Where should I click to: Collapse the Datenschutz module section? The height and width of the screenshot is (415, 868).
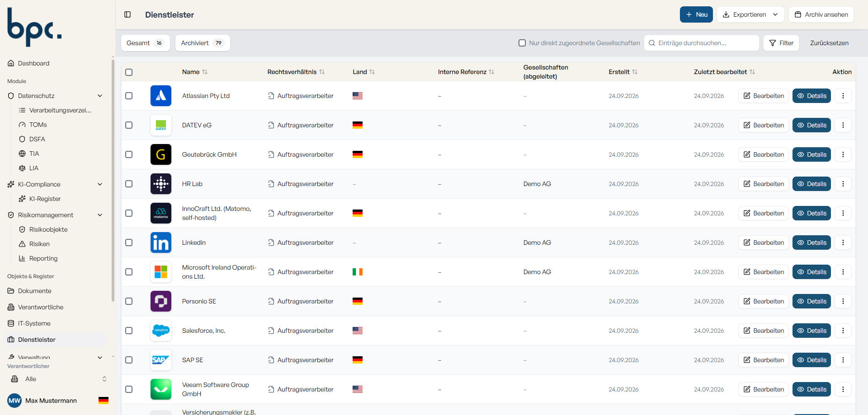point(100,96)
